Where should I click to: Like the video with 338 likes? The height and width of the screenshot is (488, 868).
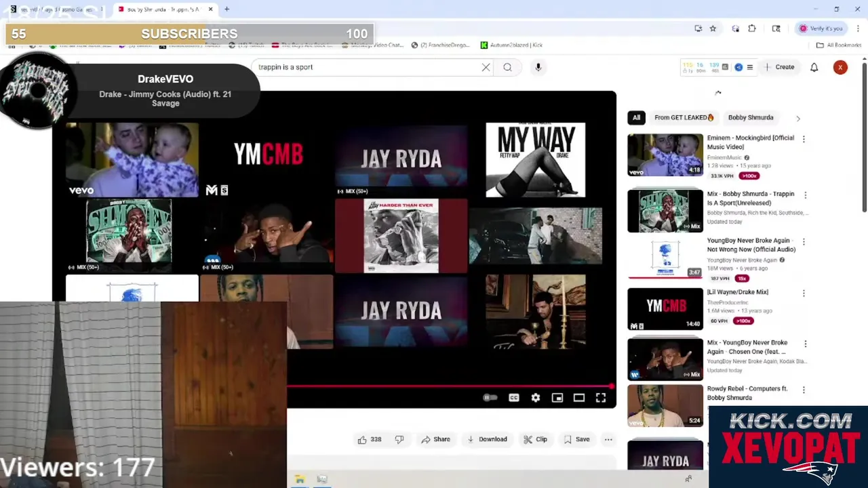370,439
